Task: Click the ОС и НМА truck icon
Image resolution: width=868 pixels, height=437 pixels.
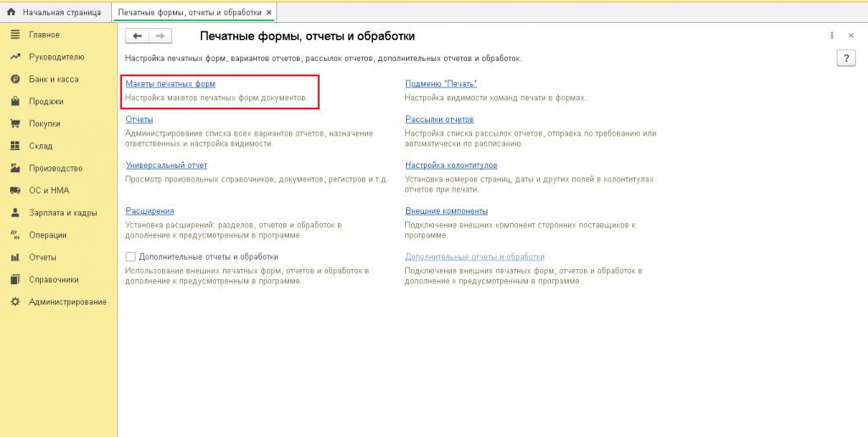Action: pos(14,190)
